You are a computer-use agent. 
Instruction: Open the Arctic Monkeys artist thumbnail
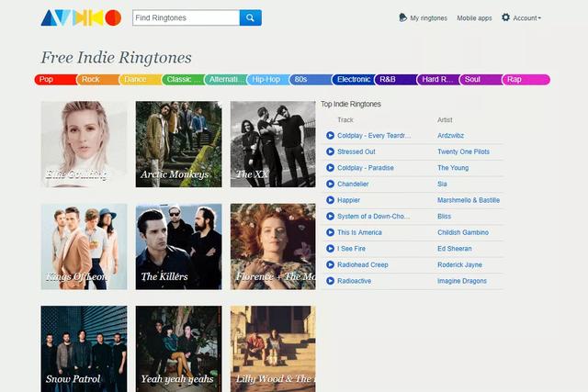coord(178,144)
